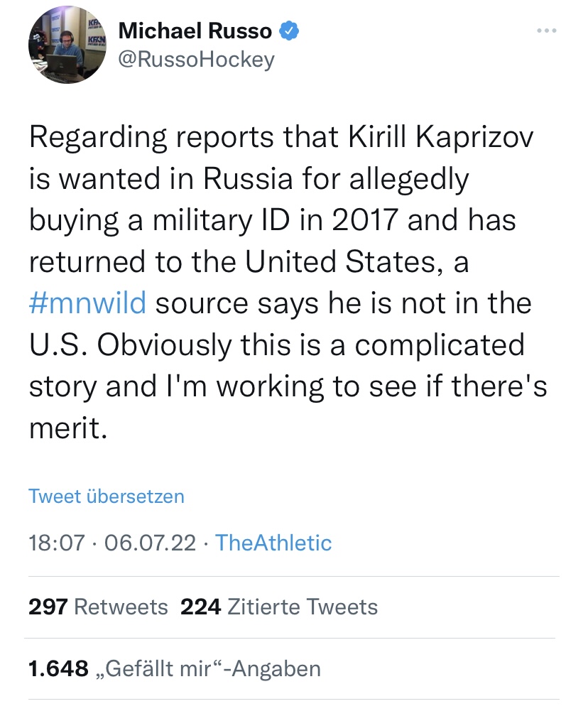Click the 1.648 likes count number
The height and width of the screenshot is (711, 588).
pyautogui.click(x=59, y=668)
